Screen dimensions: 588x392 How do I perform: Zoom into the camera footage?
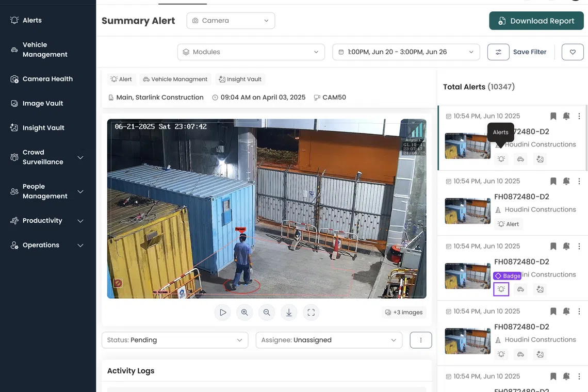pos(244,312)
